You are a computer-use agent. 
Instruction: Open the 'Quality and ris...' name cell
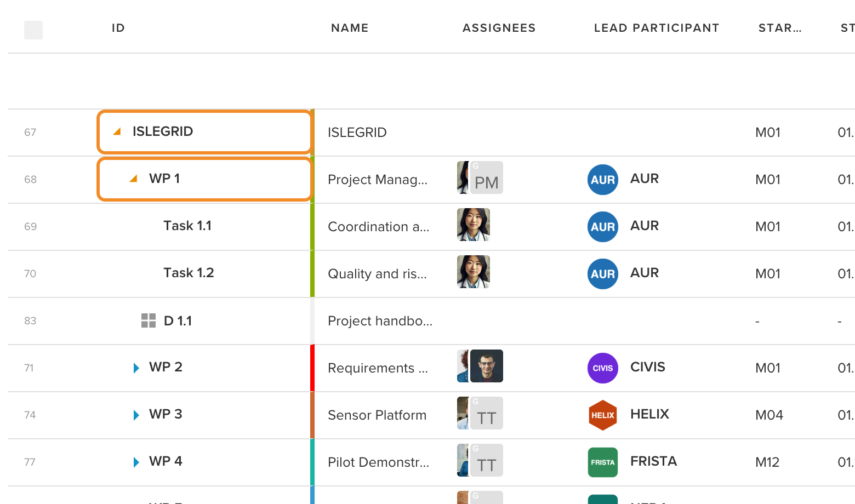[x=377, y=274]
